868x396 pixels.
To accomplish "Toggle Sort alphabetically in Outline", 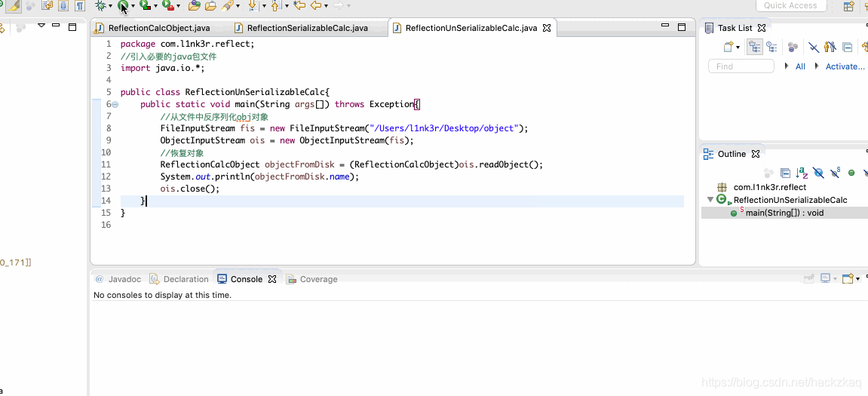I will pos(802,173).
